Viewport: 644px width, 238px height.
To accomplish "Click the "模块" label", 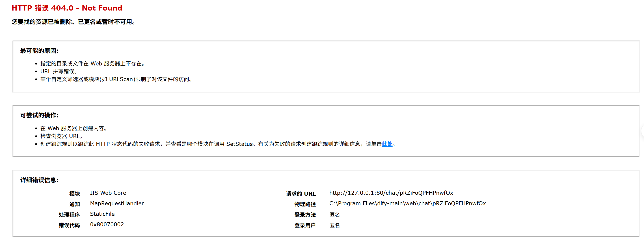I will click(74, 193).
